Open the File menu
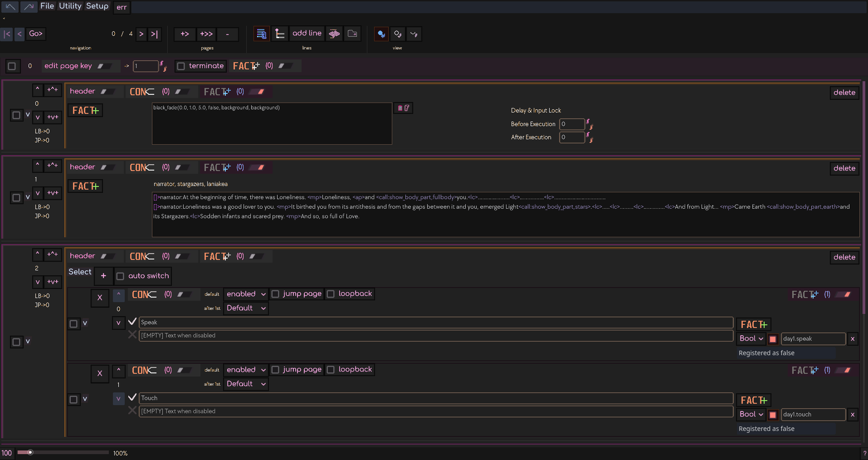The height and width of the screenshot is (460, 868). [47, 6]
